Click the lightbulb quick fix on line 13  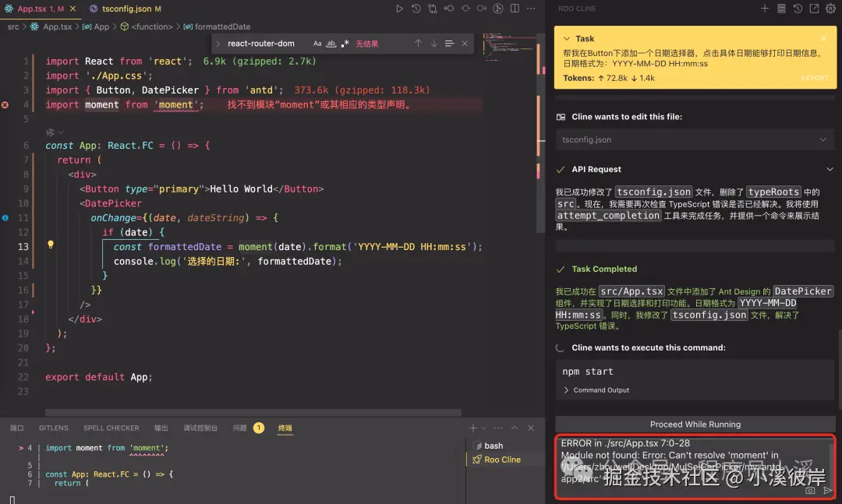[x=51, y=245]
